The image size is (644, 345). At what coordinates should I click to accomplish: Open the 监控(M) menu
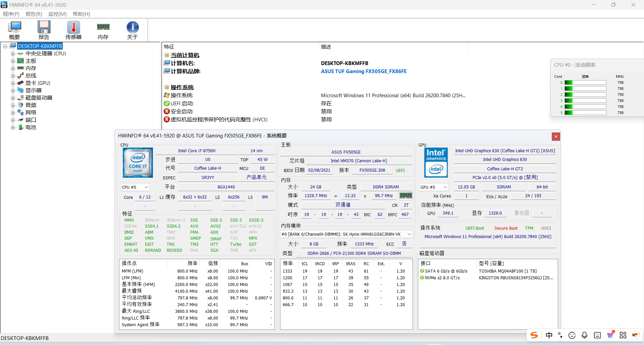tap(57, 14)
